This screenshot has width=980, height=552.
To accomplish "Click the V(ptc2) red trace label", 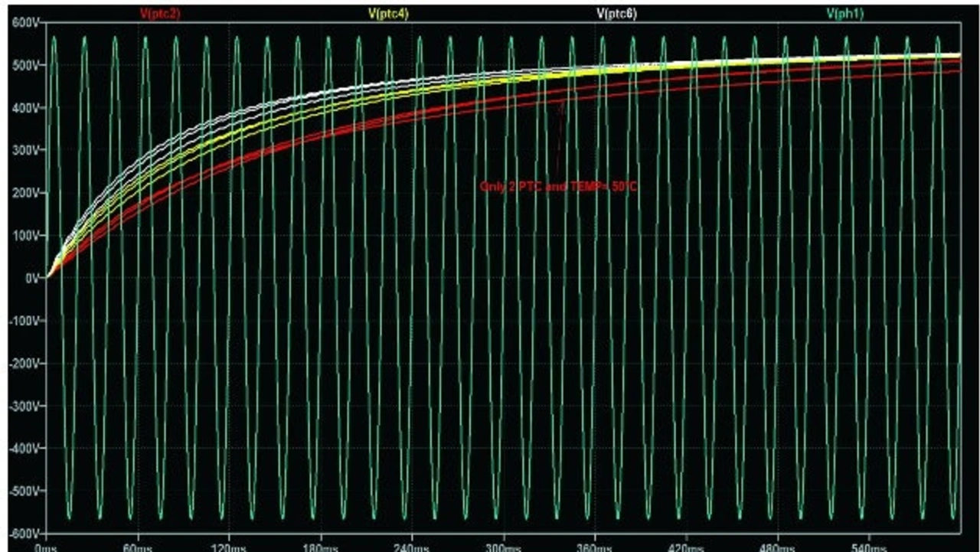I will [160, 13].
